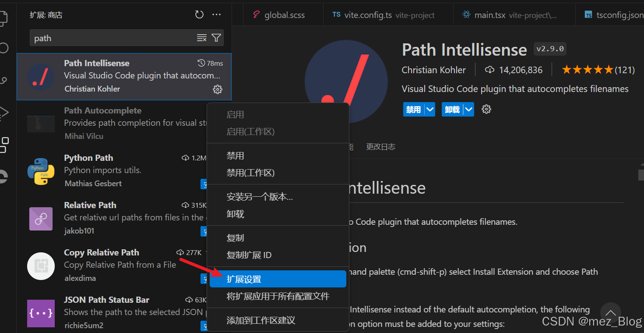Clear the extension search results icon
The width and height of the screenshot is (644, 333).
pyautogui.click(x=201, y=38)
